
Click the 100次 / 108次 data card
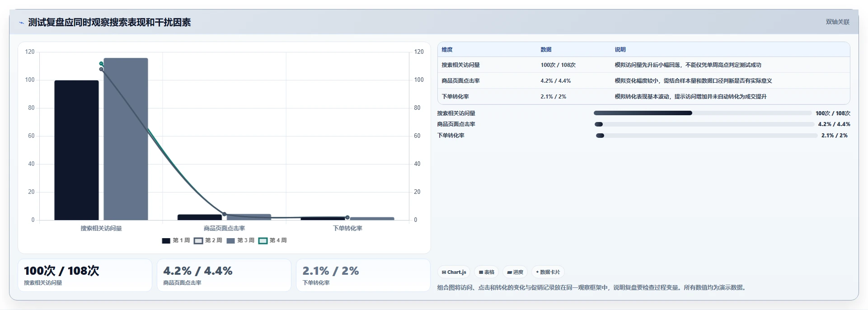click(x=85, y=275)
